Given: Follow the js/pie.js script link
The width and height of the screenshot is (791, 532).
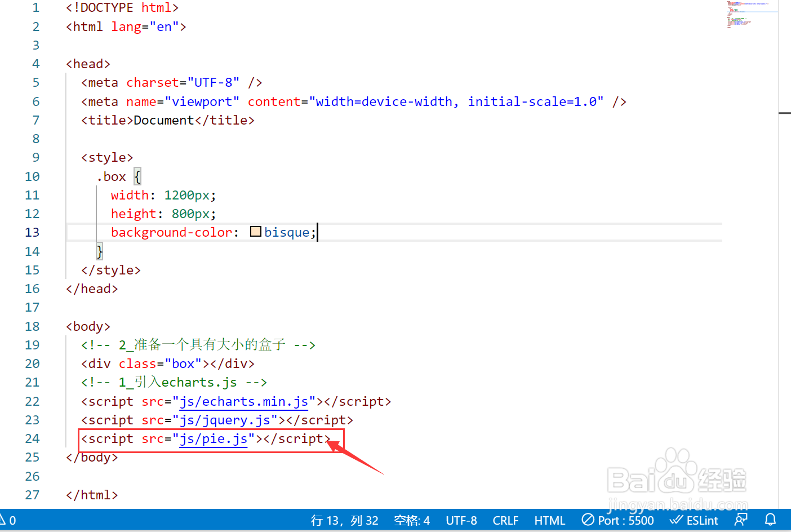Looking at the screenshot, I should click(214, 438).
